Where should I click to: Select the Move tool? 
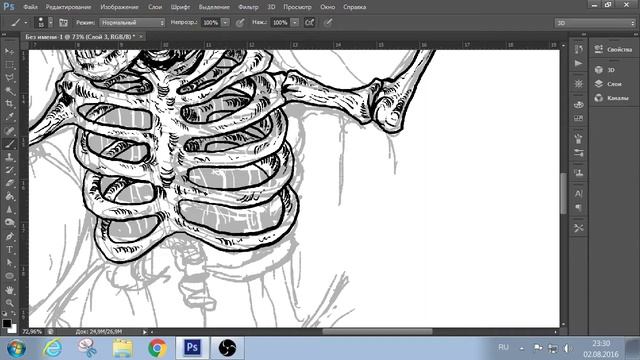point(9,51)
